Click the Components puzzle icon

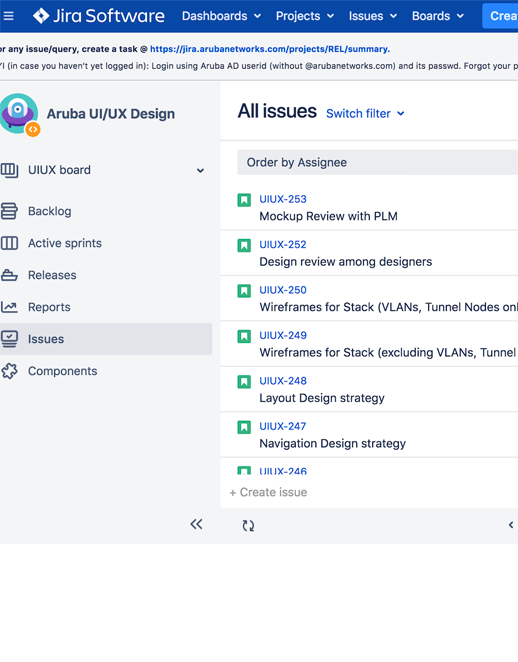9,371
